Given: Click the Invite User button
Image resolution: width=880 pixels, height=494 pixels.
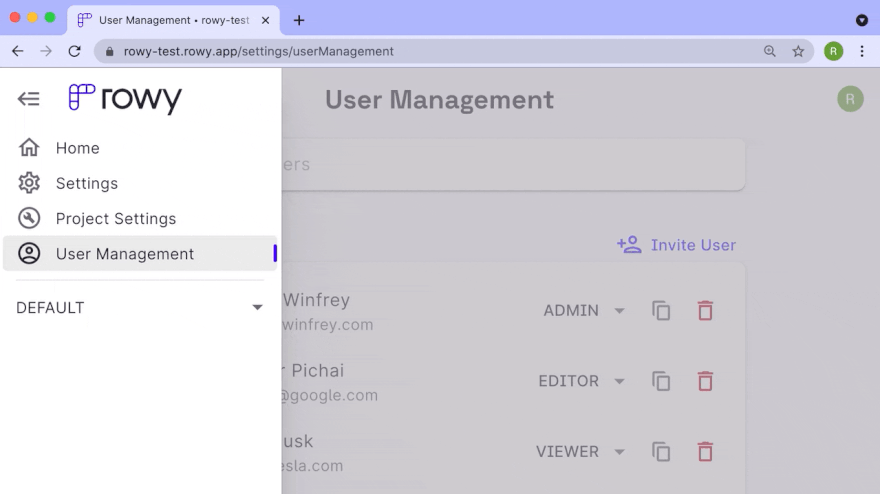Looking at the screenshot, I should tap(677, 245).
